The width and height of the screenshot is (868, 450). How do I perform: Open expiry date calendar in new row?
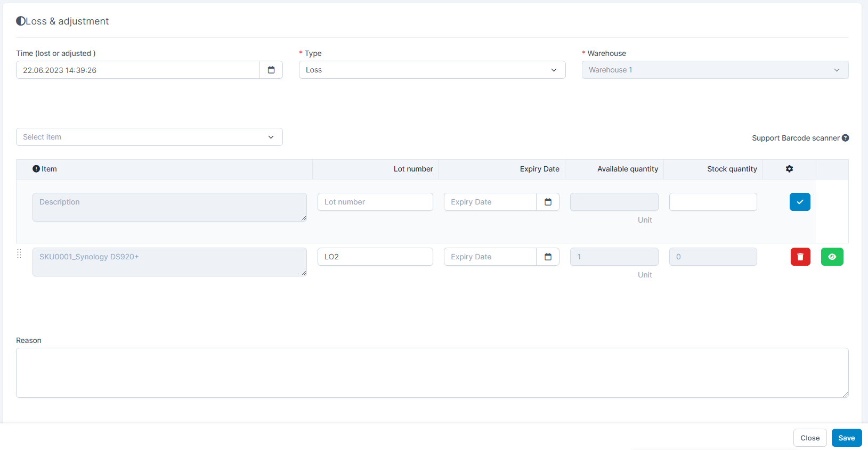[548, 202]
